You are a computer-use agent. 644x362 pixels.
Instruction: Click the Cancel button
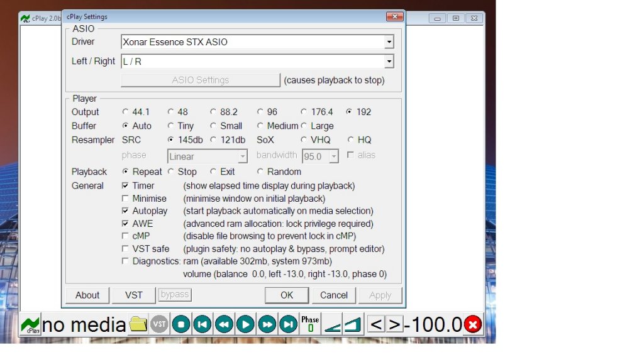tap(333, 295)
